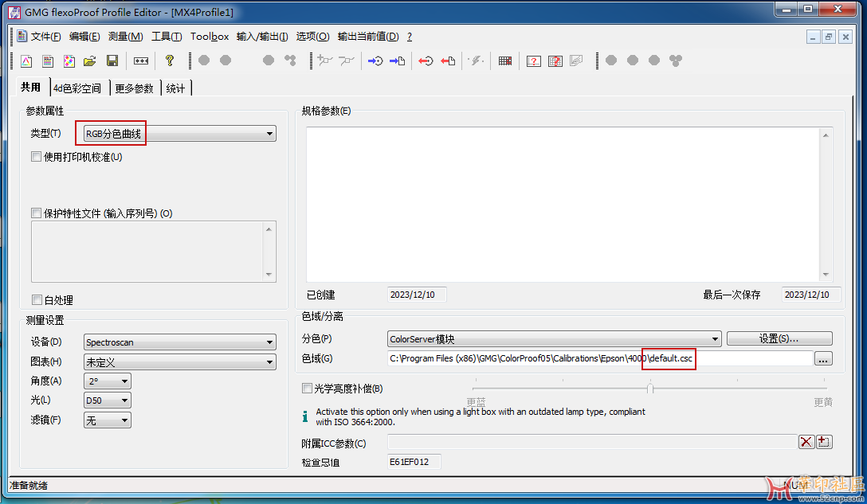The image size is (867, 504).
Task: Open the 工具 menu
Action: 167,37
